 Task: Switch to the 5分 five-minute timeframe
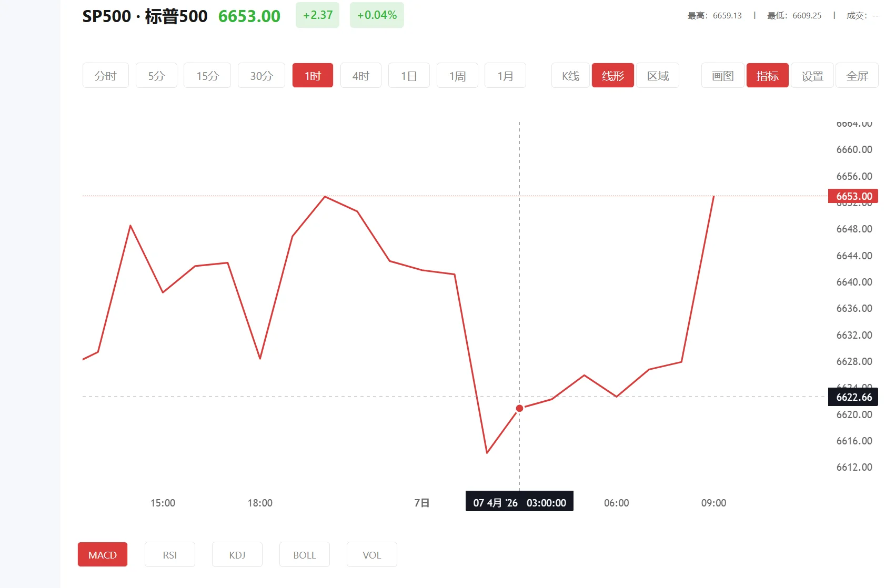156,75
